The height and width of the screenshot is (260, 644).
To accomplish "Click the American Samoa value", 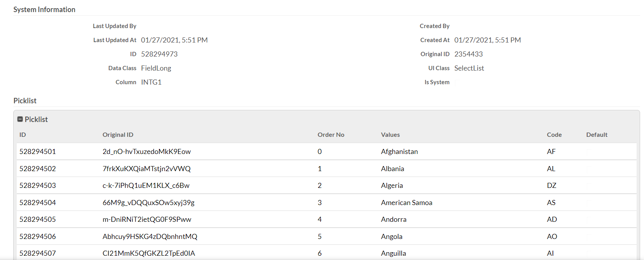I will [x=407, y=203].
